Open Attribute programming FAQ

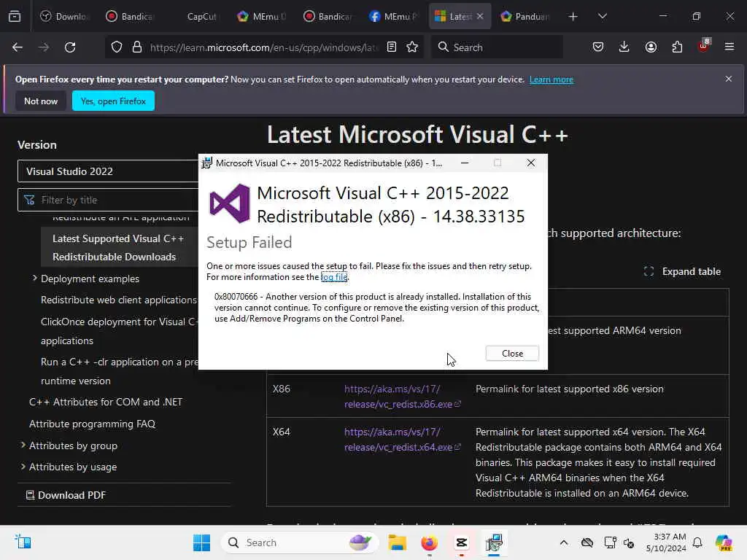pos(92,424)
